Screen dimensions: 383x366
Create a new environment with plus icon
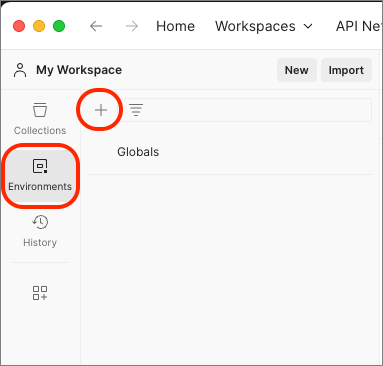pos(101,110)
